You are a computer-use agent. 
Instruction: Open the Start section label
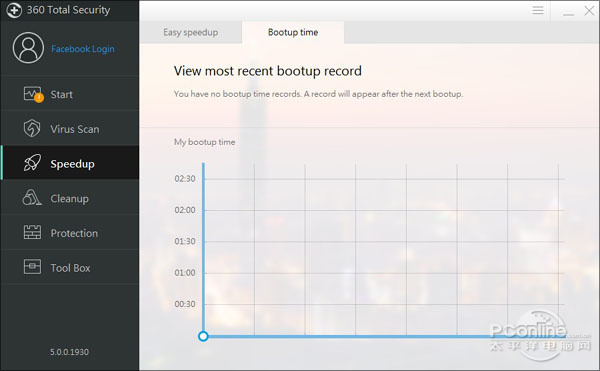[x=61, y=94]
